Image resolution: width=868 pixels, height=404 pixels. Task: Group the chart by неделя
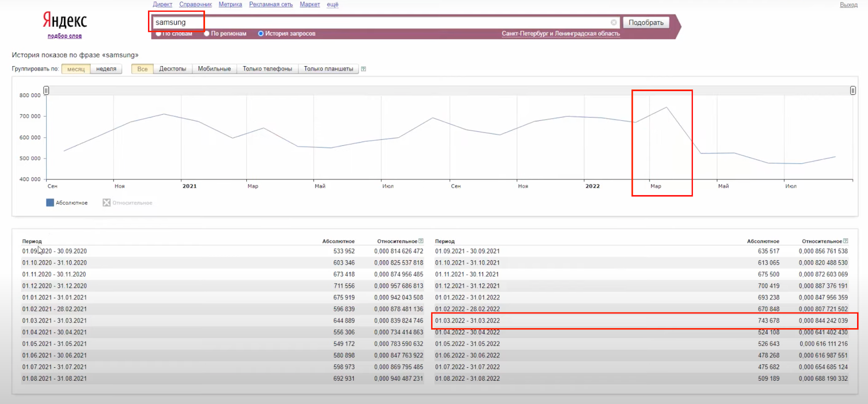(x=106, y=69)
